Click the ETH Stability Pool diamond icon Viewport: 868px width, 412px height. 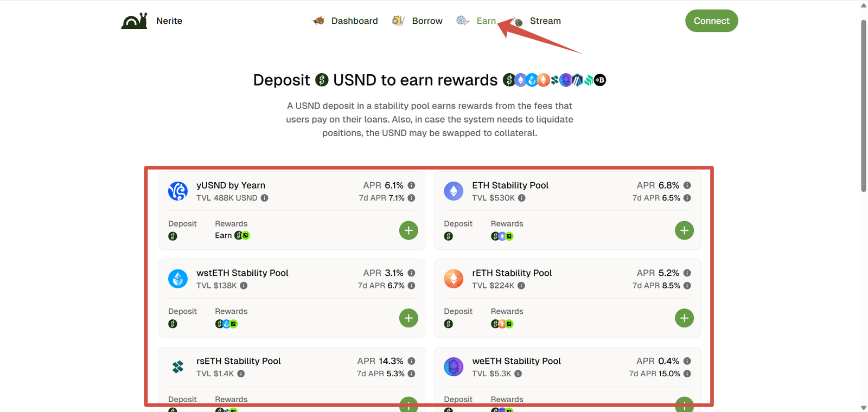[x=454, y=191]
